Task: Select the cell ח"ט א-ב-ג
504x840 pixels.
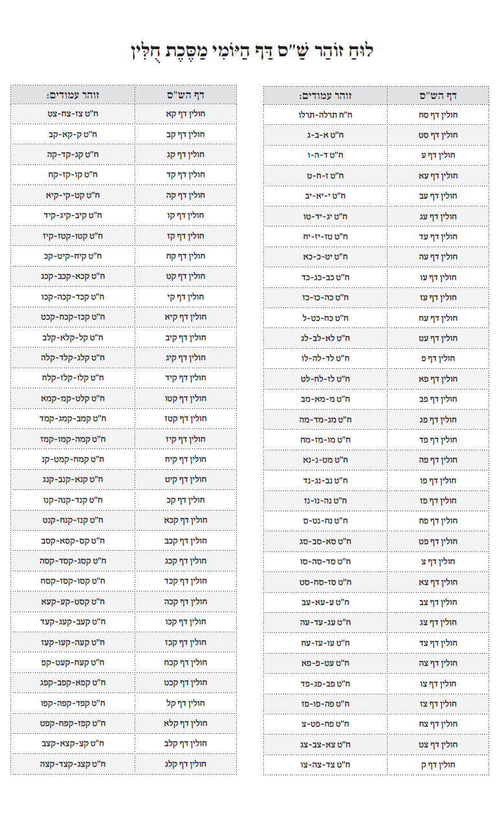Action: point(325,135)
